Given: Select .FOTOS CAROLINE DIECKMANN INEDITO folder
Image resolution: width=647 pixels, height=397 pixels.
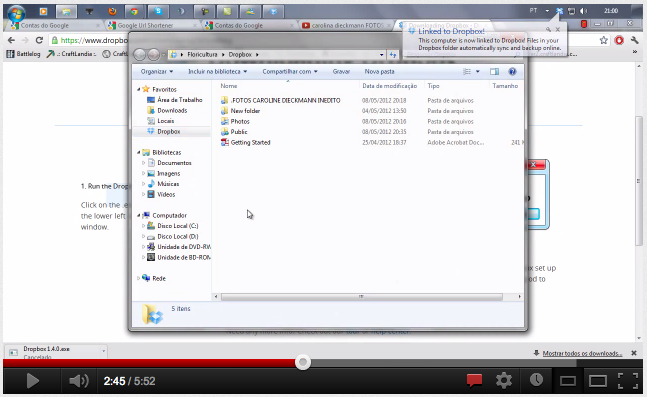Looking at the screenshot, I should 285,100.
